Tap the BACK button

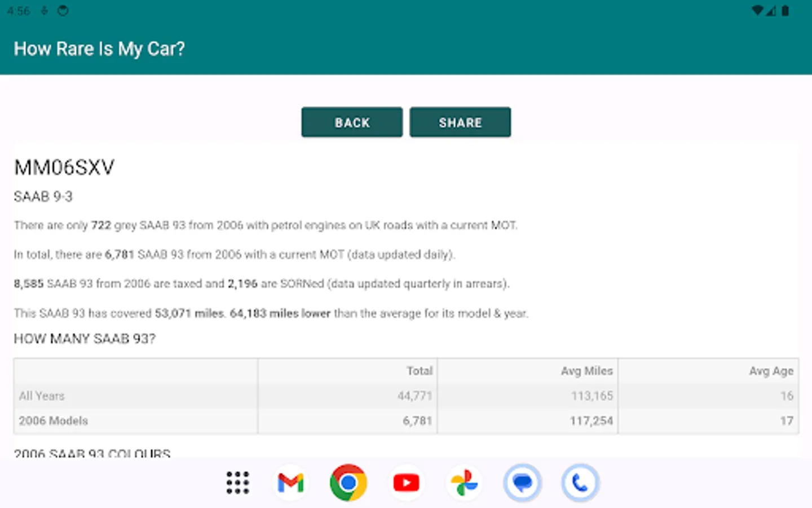point(352,122)
